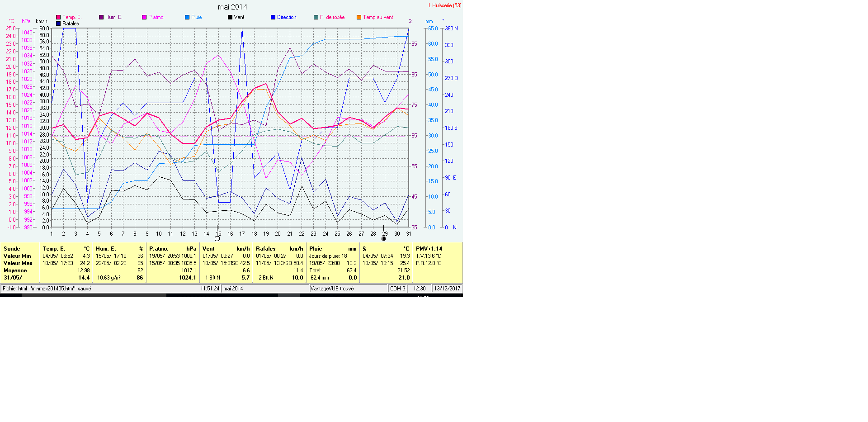The width and height of the screenshot is (868, 422).
Task: Select the 'P. de rosée' legend label
Action: (x=332, y=17)
